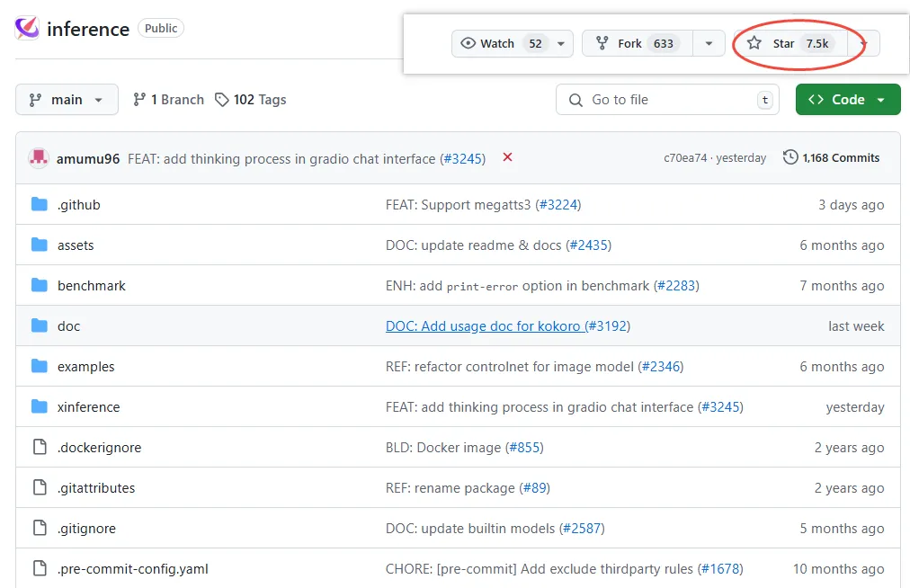Screen dimensions: 910x588
Task: Click the benchmark folder icon
Action: click(x=39, y=285)
